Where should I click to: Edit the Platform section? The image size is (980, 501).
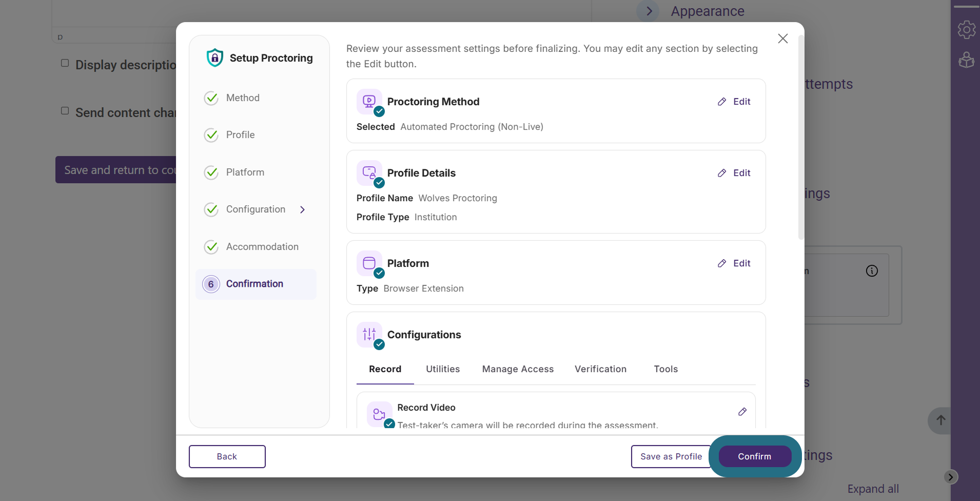click(734, 263)
